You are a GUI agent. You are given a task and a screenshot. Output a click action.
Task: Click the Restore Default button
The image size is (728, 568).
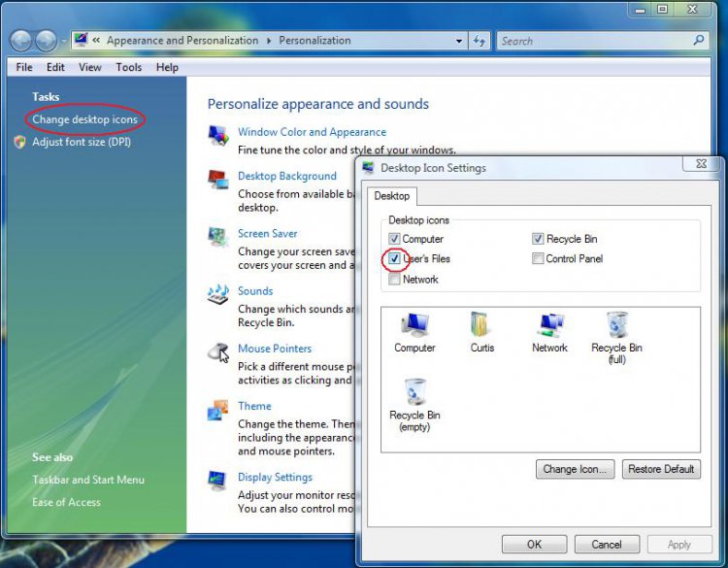pyautogui.click(x=661, y=469)
